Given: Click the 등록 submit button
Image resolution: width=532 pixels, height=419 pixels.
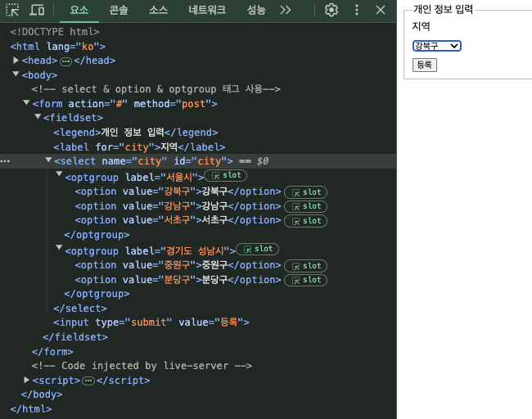Looking at the screenshot, I should [x=425, y=65].
